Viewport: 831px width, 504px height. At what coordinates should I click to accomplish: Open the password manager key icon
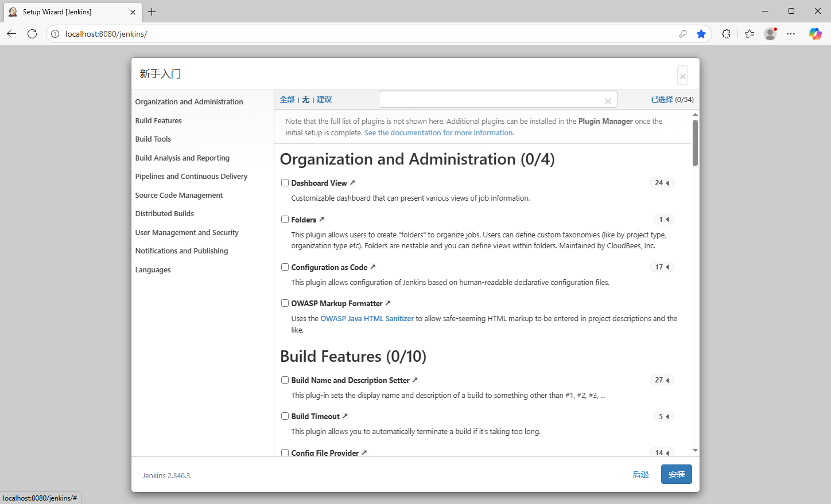pyautogui.click(x=683, y=34)
